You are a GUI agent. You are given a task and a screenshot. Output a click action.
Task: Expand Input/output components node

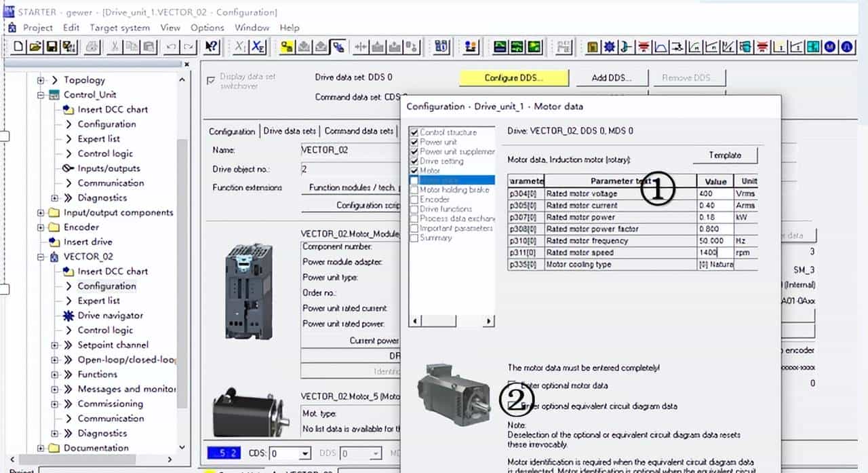coord(41,212)
